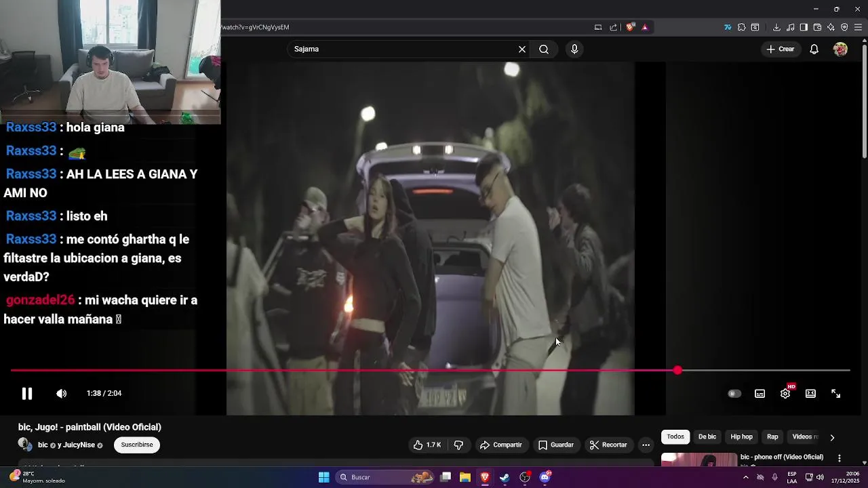
Task: Click the phone off video thumbnail
Action: (x=699, y=460)
